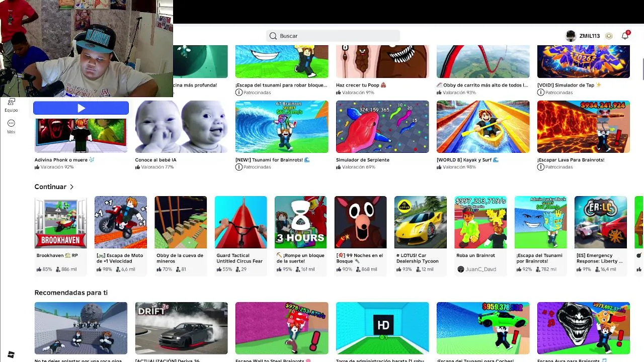This screenshot has height=362, width=644.
Task: Open Obby de carrito más alto
Action: (x=483, y=61)
